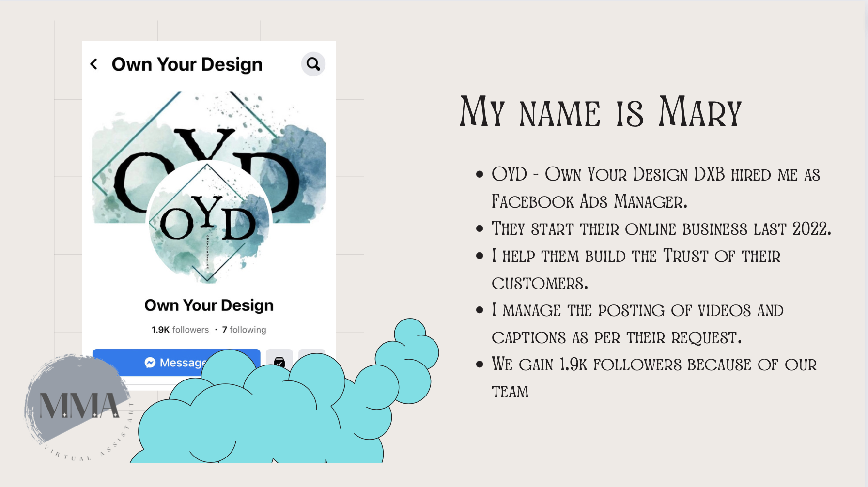This screenshot has width=868, height=487.
Task: Open the 7 following link
Action: 244,330
